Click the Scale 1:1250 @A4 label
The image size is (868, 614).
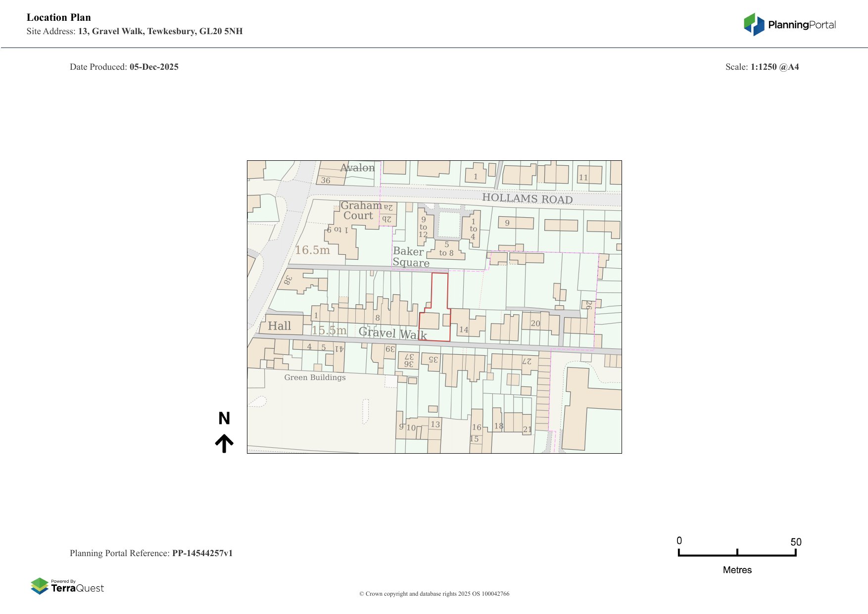click(x=762, y=67)
